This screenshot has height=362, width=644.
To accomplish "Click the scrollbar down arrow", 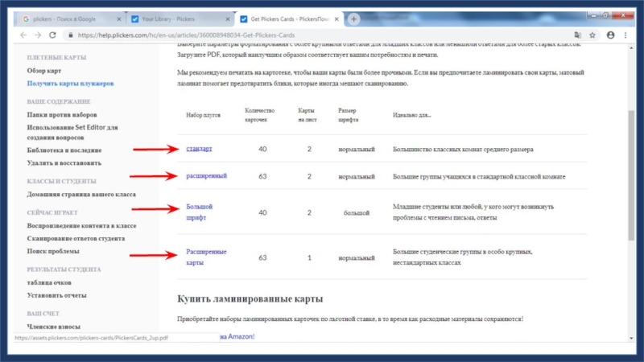I will [631, 338].
